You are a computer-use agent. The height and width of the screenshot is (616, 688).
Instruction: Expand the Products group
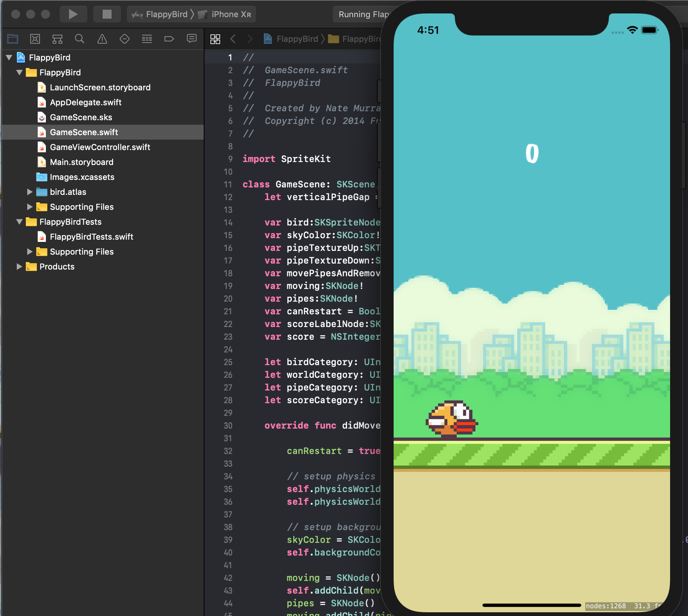[19, 267]
